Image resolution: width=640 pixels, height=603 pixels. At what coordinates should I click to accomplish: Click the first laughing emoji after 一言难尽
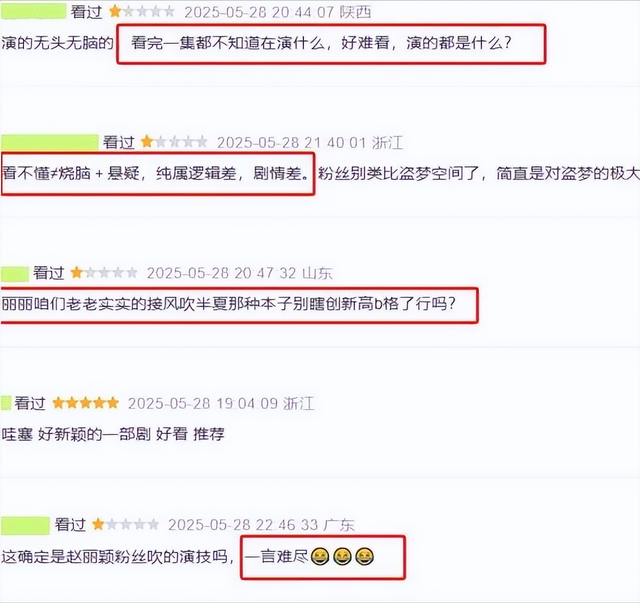tap(320, 557)
